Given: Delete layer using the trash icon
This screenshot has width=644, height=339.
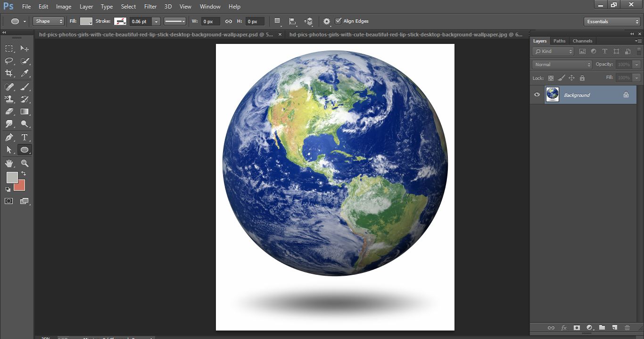Looking at the screenshot, I should pyautogui.click(x=627, y=327).
